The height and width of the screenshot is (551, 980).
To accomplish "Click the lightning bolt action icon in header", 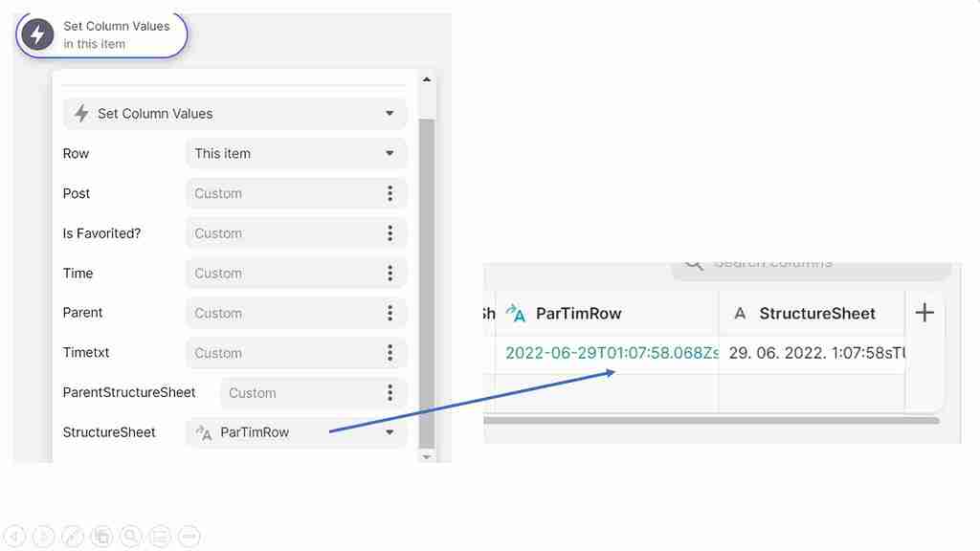I will pos(37,34).
